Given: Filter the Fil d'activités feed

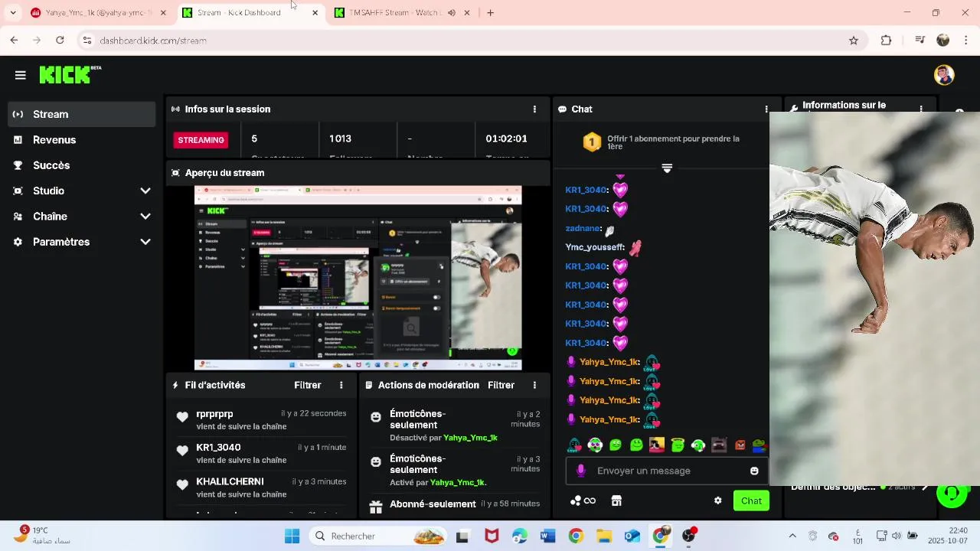Looking at the screenshot, I should coord(308,385).
